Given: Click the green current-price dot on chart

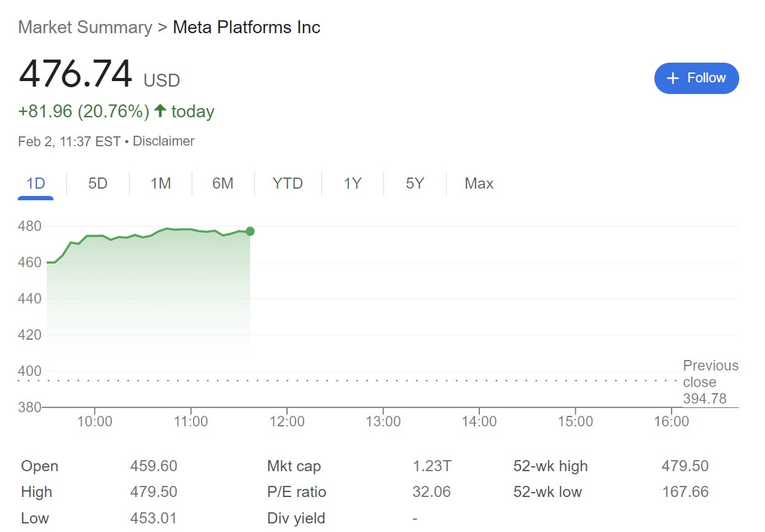Looking at the screenshot, I should [250, 231].
